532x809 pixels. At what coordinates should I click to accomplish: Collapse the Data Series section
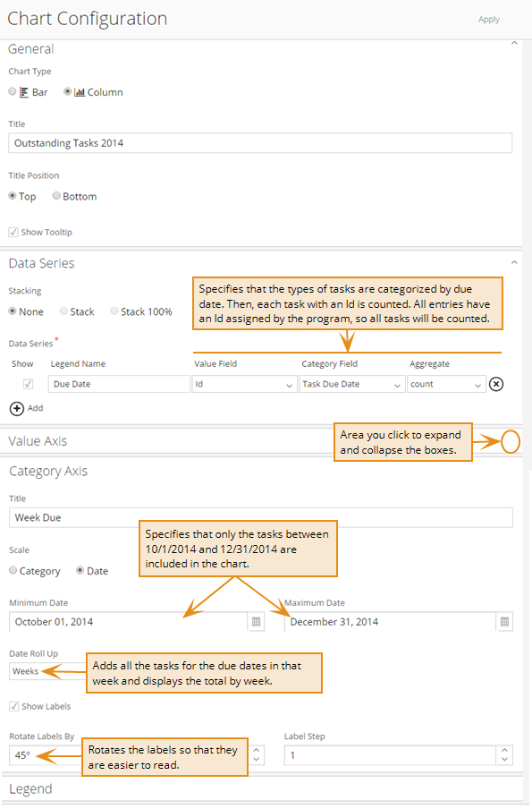(514, 262)
